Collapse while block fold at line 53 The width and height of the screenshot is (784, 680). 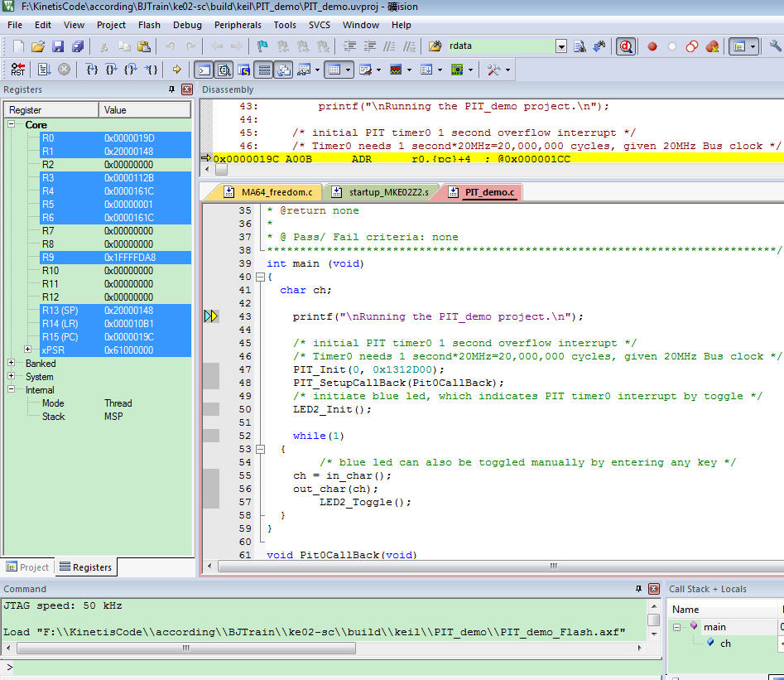point(260,450)
